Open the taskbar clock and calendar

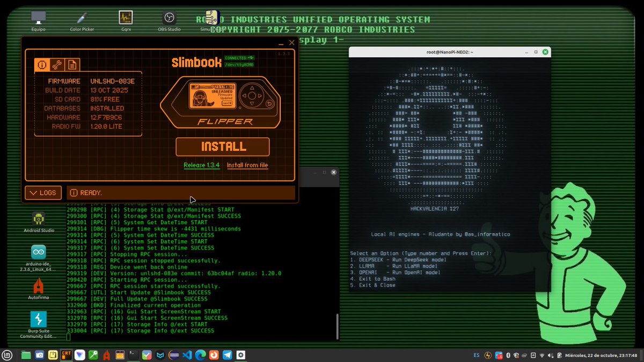[601, 356]
